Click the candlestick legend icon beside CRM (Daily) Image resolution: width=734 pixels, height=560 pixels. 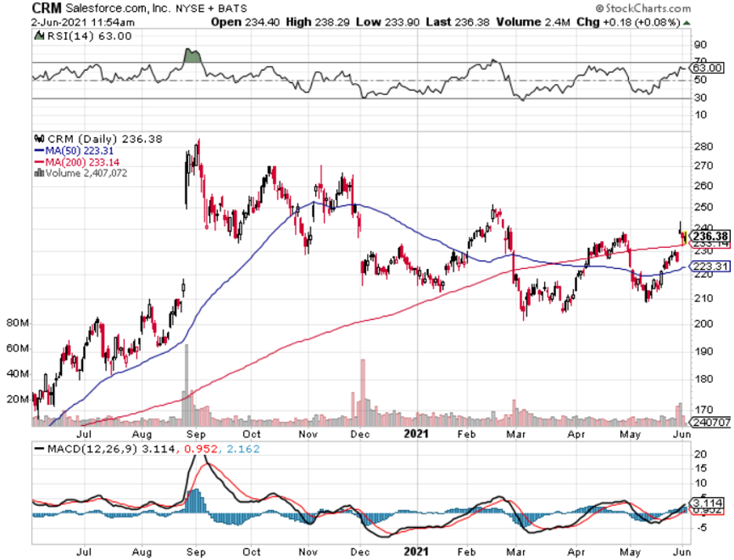(39, 139)
